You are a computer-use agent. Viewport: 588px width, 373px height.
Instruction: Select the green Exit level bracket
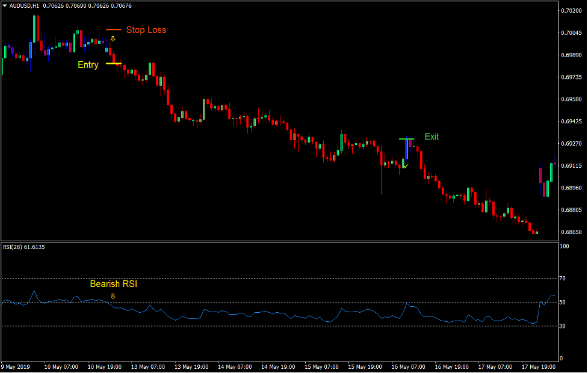point(407,140)
